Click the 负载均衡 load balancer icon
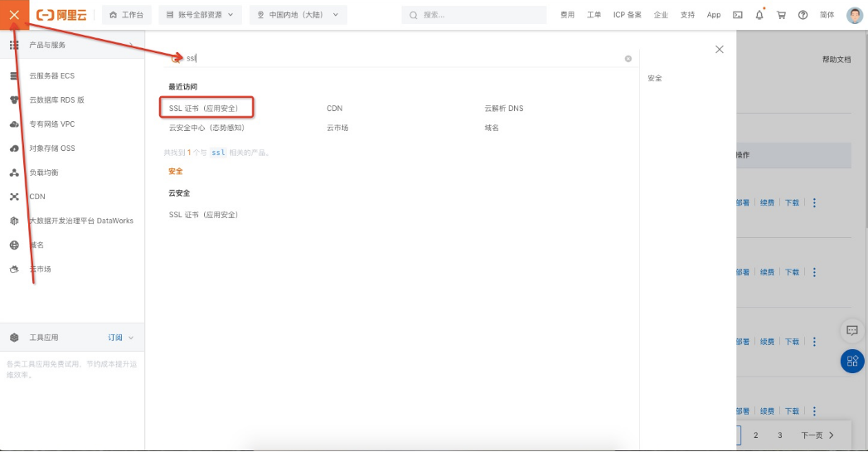Viewport: 868px width, 452px height. (14, 173)
